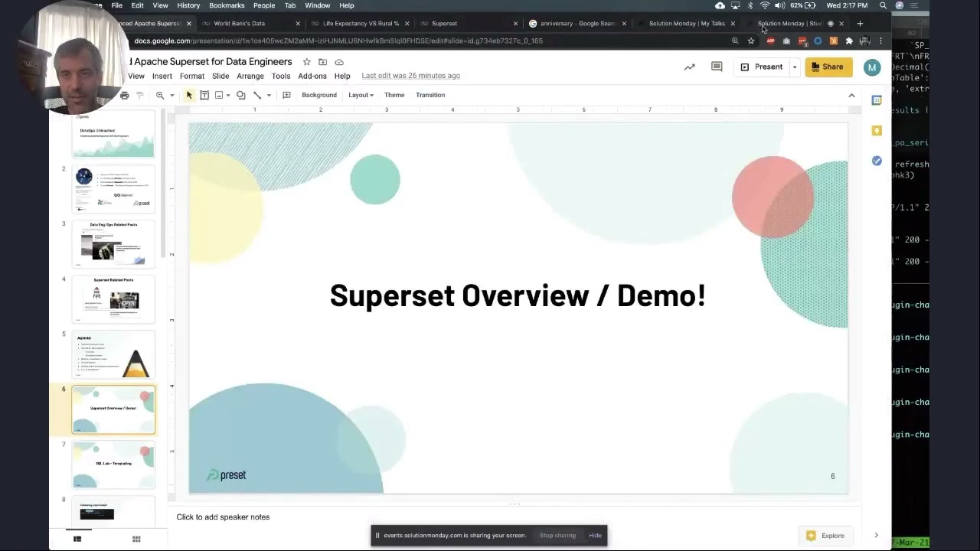Bookmark this page with the star icon

pos(751,41)
